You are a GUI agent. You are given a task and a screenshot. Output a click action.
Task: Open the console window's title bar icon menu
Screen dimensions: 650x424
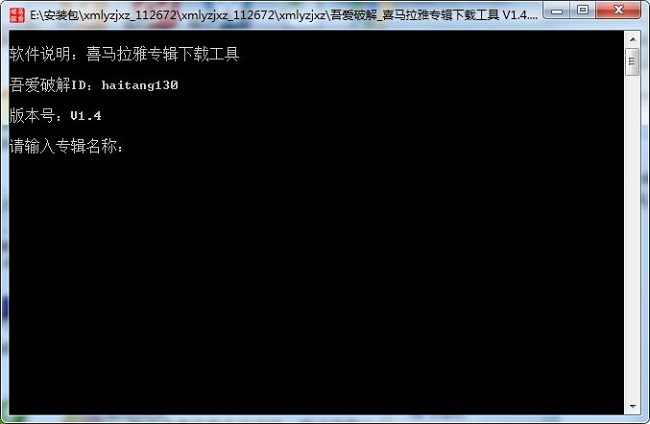17,16
